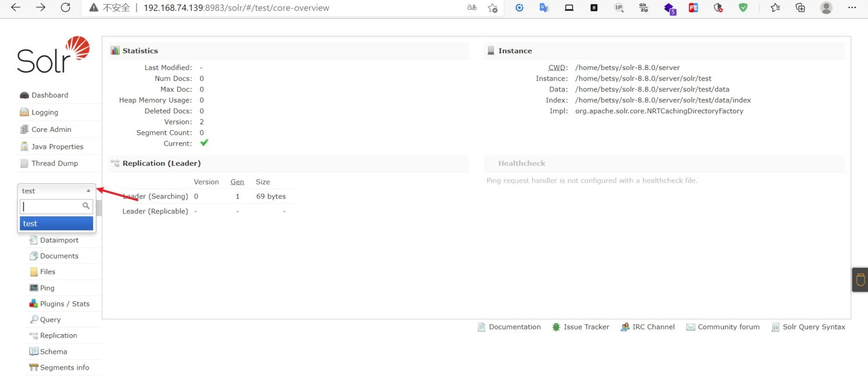Go forward in browser history
This screenshot has width=868, height=388.
click(41, 8)
